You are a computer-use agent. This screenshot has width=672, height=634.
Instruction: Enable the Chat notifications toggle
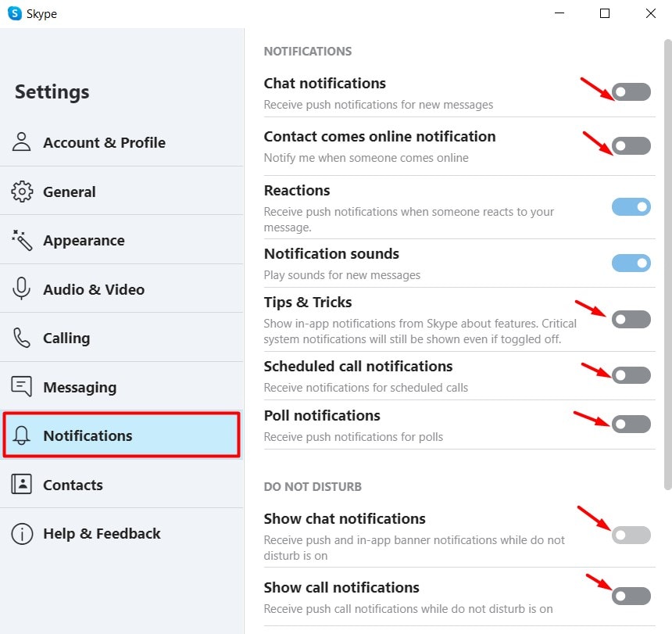[x=631, y=91]
